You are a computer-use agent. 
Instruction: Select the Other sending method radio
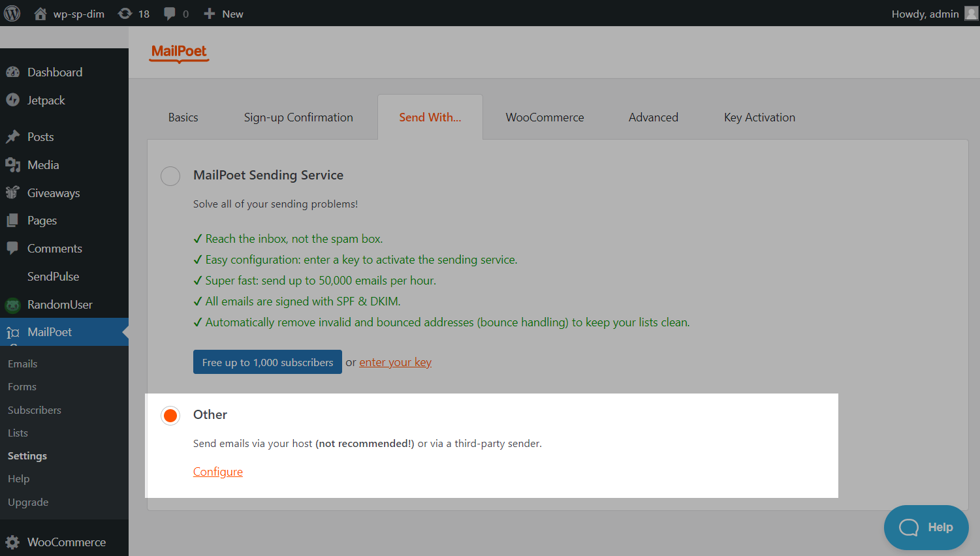click(170, 416)
